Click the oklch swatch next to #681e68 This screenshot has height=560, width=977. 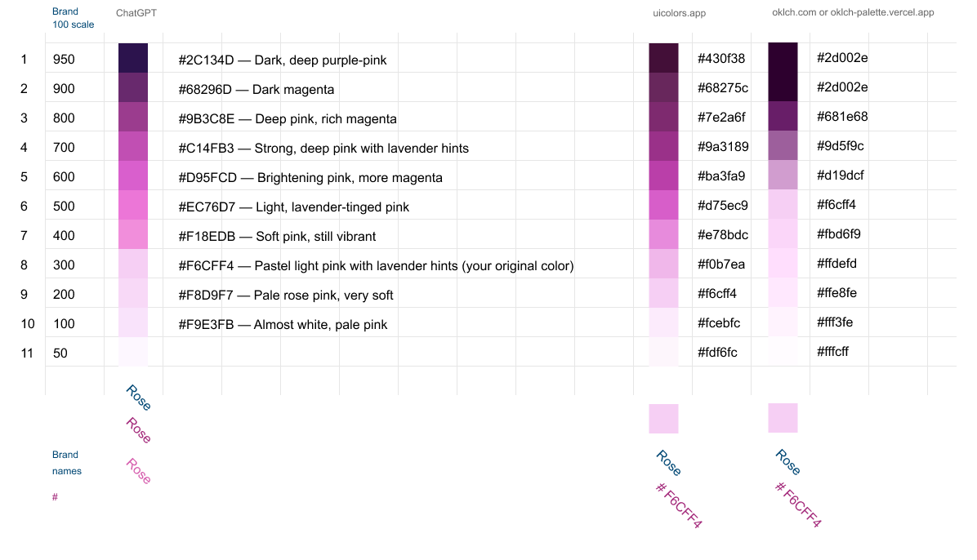coord(783,116)
